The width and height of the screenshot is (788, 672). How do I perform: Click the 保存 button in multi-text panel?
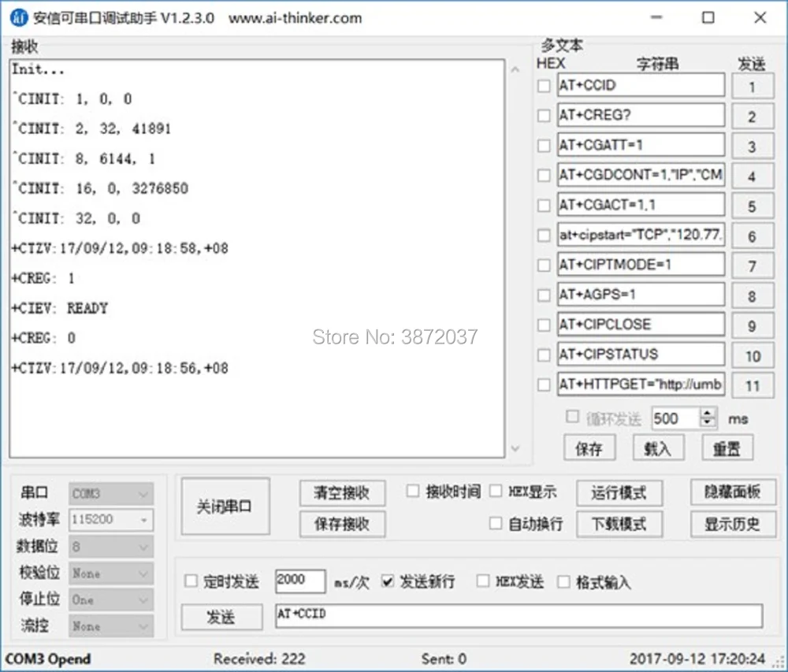pos(589,448)
